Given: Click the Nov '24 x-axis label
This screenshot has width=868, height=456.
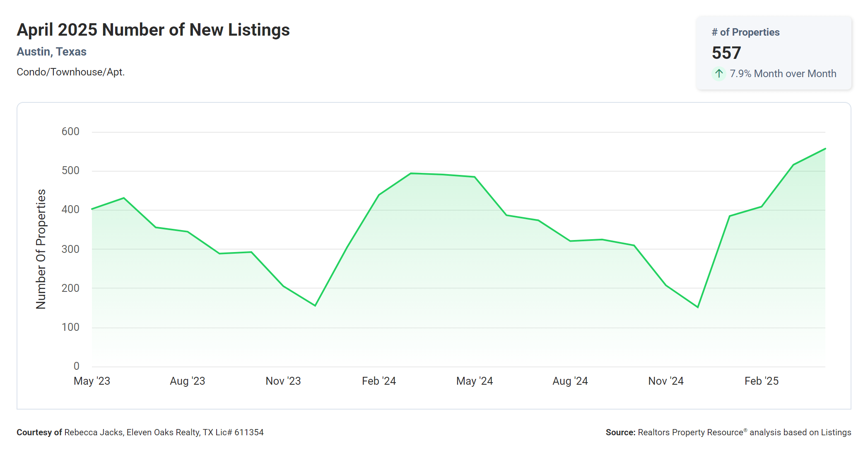Looking at the screenshot, I should (666, 381).
